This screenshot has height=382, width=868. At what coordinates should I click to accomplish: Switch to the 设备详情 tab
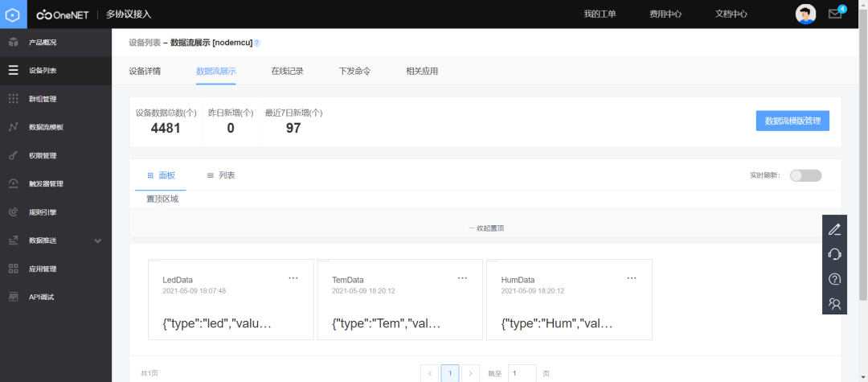pyautogui.click(x=145, y=71)
